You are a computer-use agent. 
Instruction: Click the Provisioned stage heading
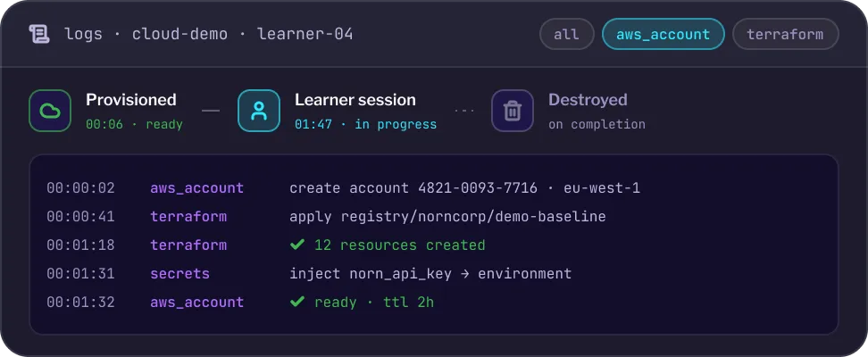tap(131, 100)
